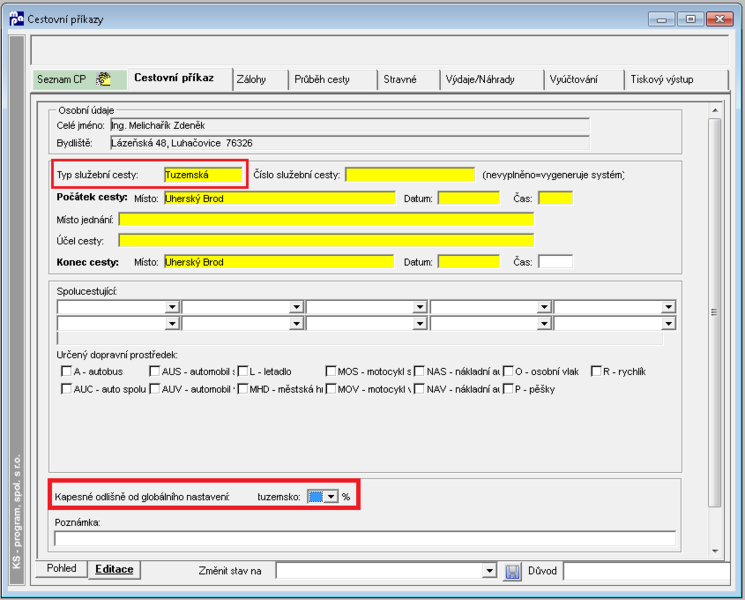Image resolution: width=745 pixels, height=600 pixels.
Task: Click the scrollbar up arrow
Action: (x=715, y=110)
